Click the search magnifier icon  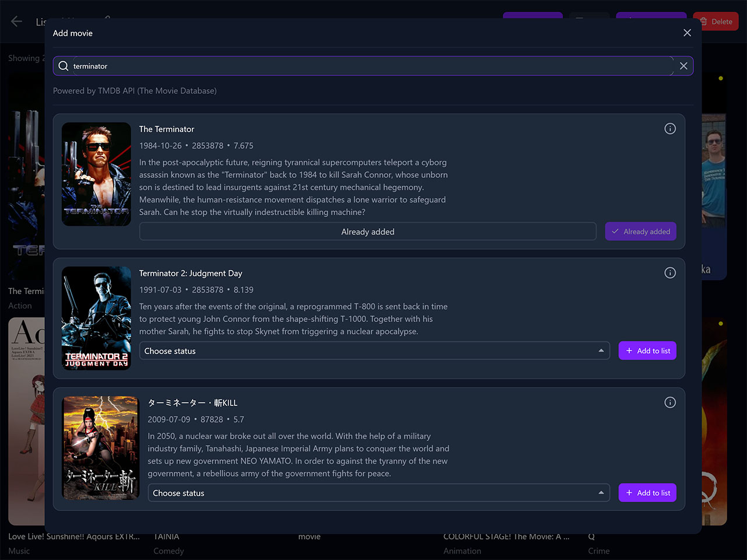coord(64,66)
